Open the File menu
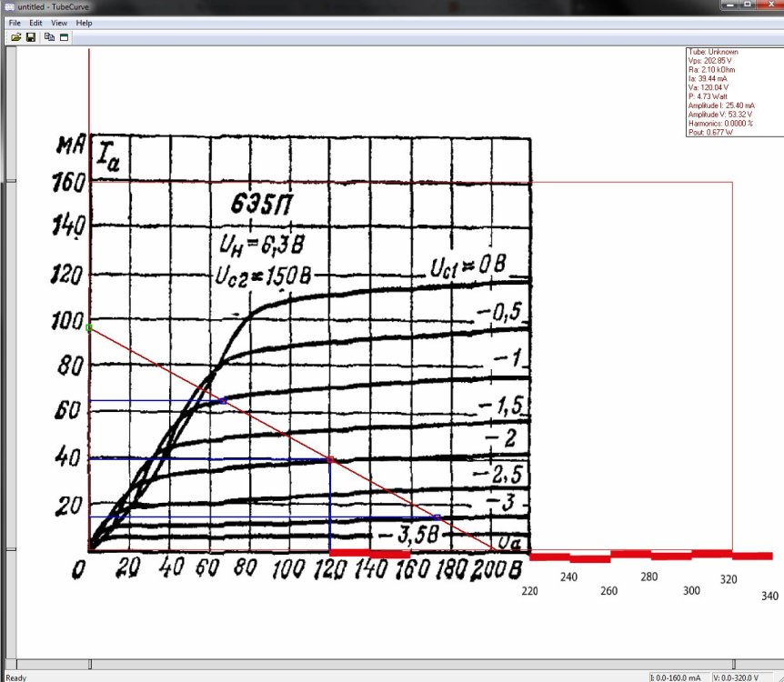 tap(15, 22)
